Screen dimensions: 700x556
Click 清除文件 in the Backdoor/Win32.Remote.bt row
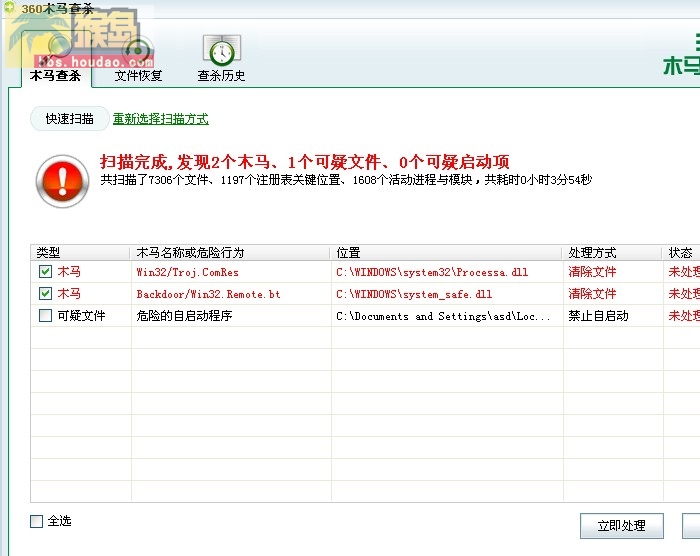[x=592, y=293]
